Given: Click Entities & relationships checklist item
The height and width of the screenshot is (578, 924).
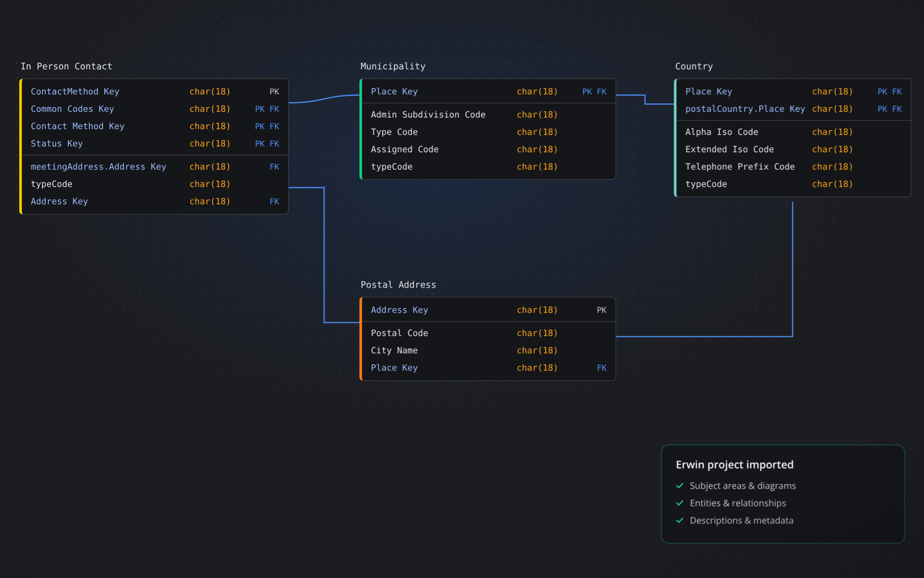Looking at the screenshot, I should (738, 503).
